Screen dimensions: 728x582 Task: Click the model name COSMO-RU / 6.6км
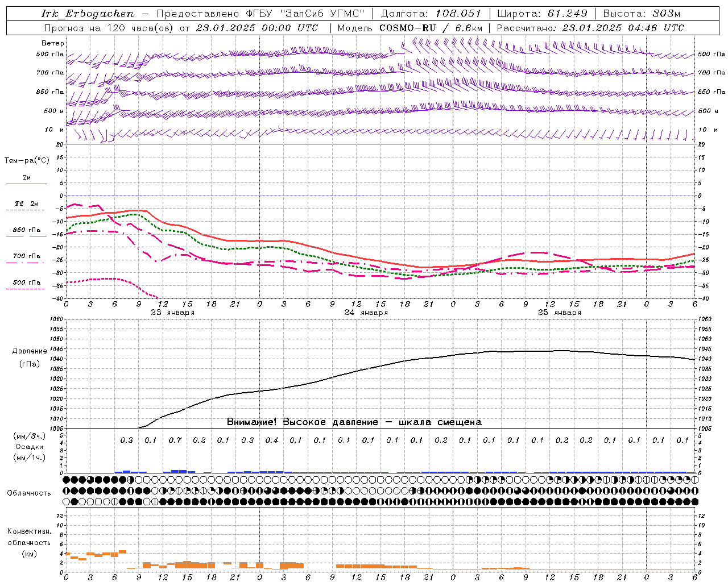431,28
